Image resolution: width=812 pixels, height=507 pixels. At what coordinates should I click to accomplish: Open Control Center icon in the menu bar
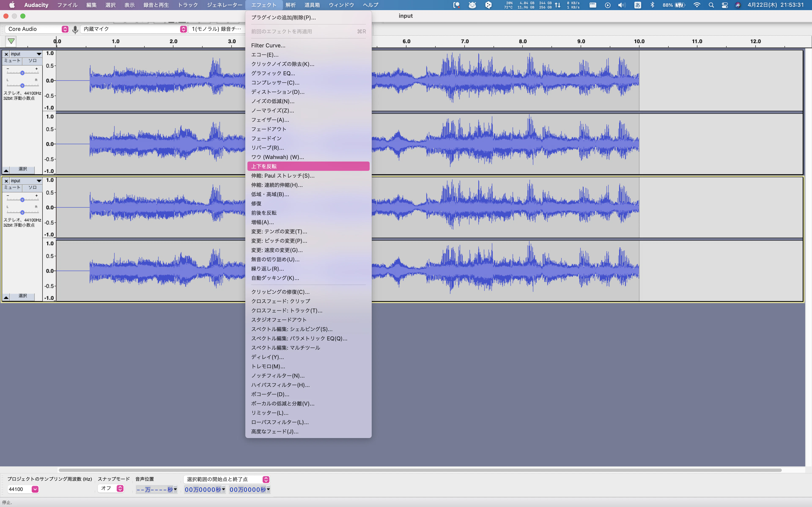[724, 5]
